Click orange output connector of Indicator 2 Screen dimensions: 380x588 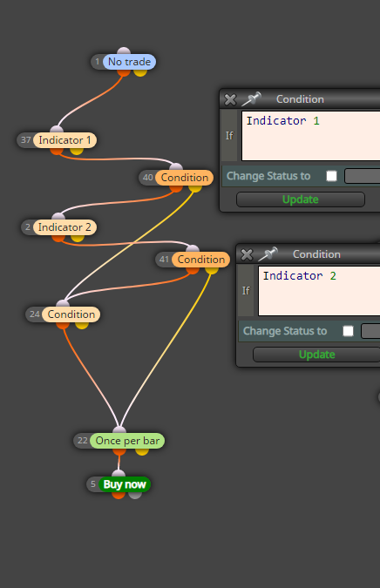click(x=58, y=237)
